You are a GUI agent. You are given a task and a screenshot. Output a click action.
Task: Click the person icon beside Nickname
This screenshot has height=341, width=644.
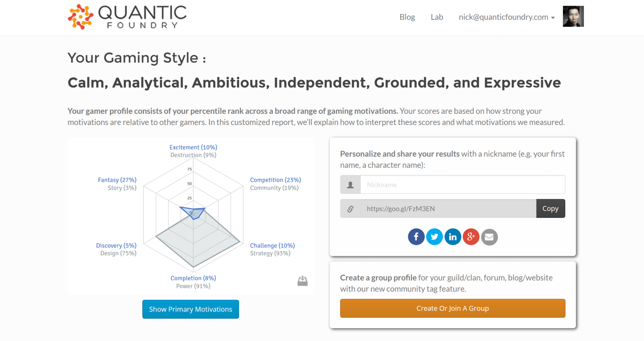pos(350,185)
